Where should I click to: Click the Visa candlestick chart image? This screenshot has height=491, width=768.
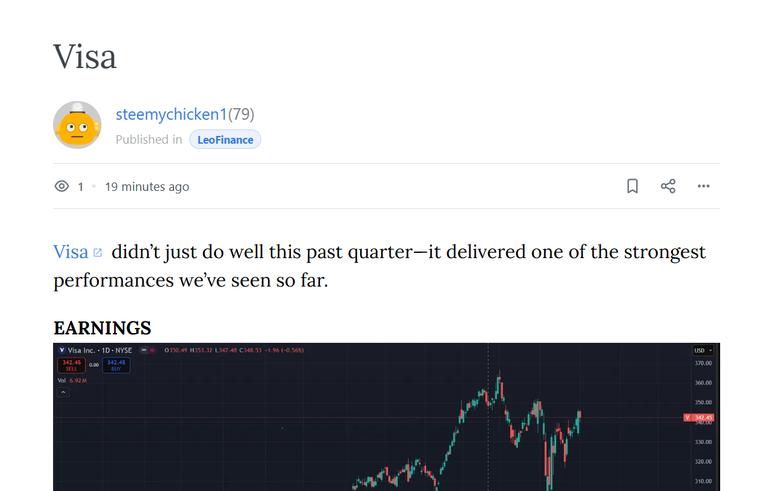[386, 417]
